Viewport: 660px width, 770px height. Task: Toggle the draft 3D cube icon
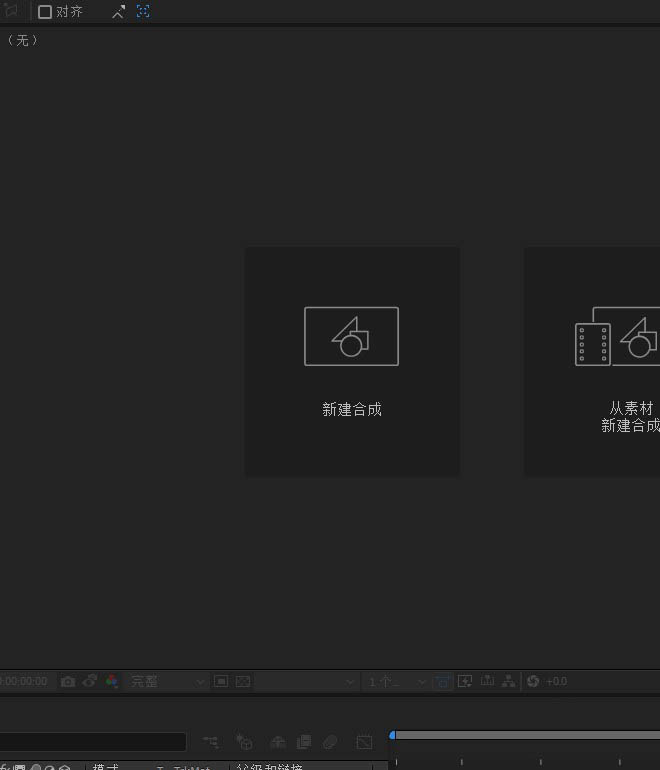pos(244,742)
